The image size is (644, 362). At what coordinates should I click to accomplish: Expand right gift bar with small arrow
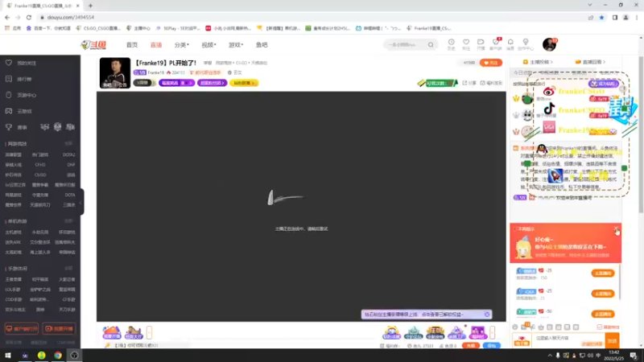point(492,332)
